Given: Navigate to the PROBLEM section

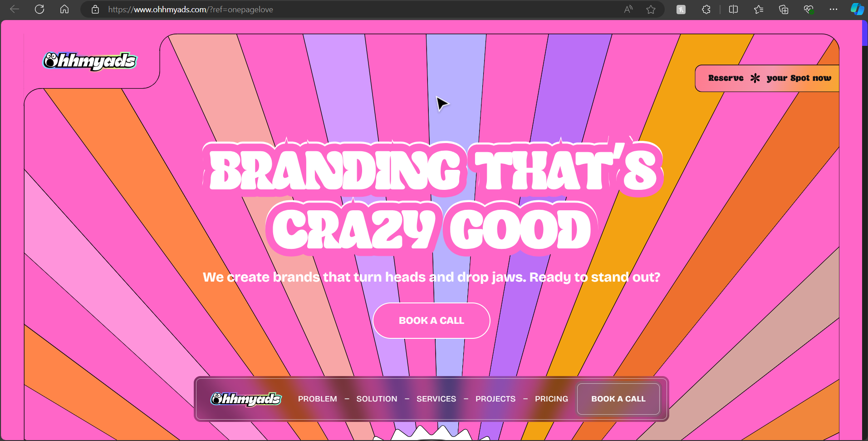Looking at the screenshot, I should tap(317, 399).
